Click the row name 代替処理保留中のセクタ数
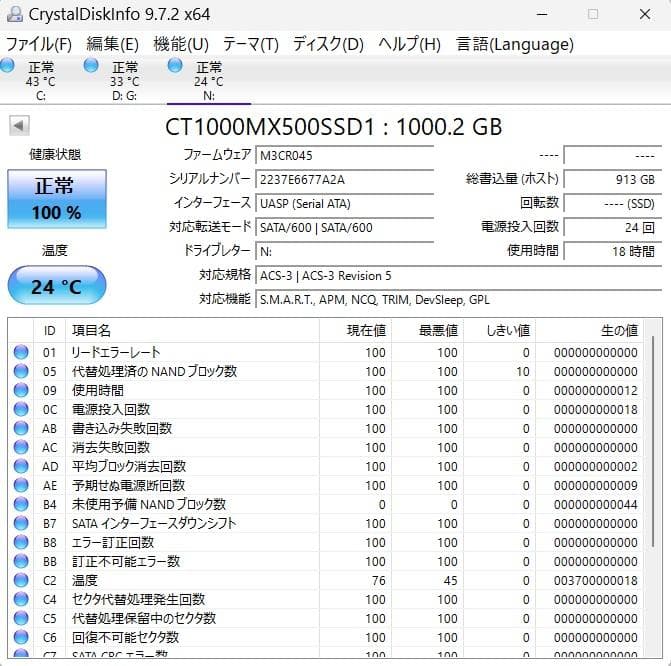Screen dimensions: 671x666 coord(144,618)
